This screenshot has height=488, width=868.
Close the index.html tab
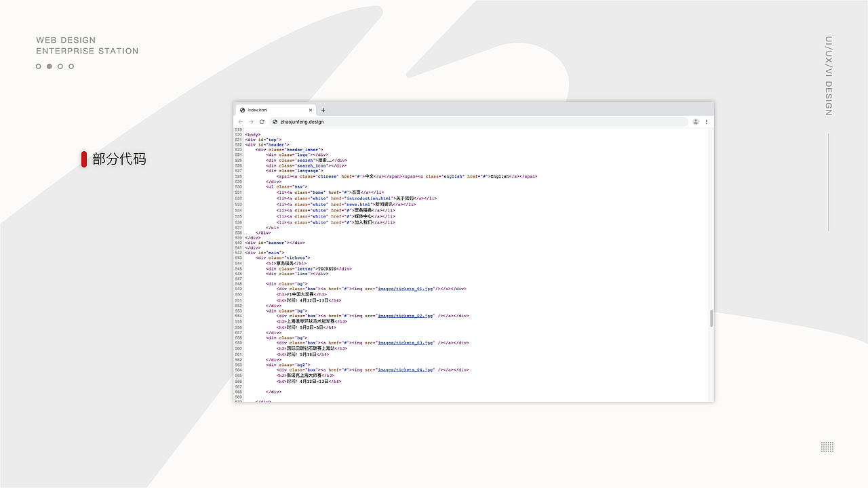(x=311, y=110)
